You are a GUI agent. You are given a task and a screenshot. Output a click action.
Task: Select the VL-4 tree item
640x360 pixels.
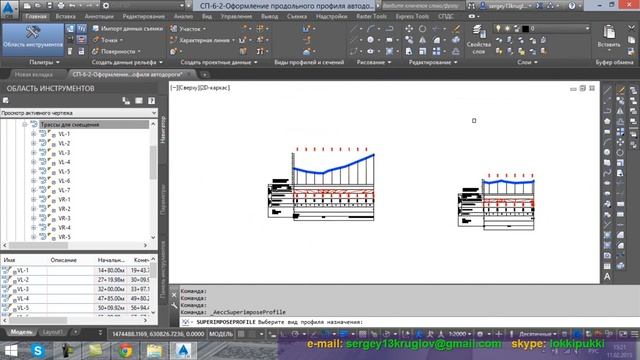tap(64, 162)
